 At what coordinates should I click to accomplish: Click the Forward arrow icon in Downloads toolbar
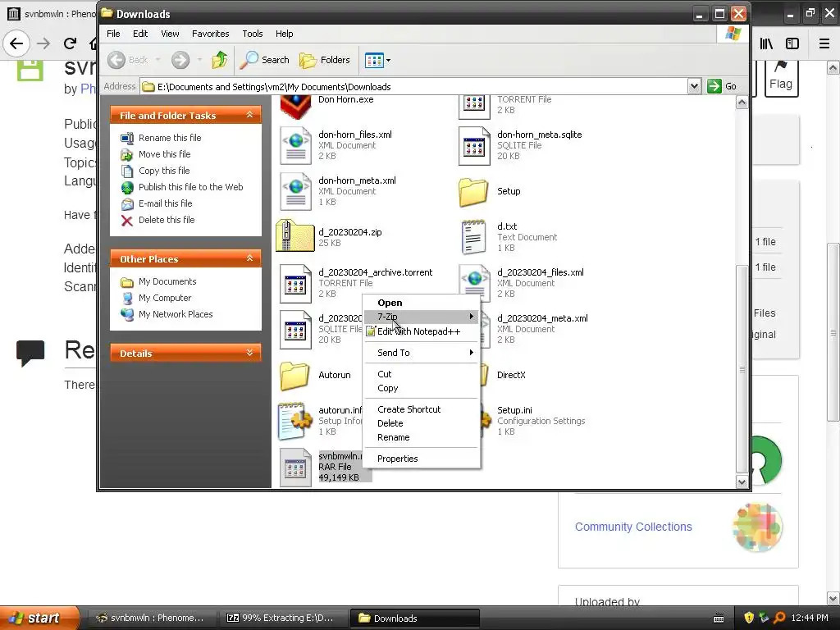pos(180,60)
